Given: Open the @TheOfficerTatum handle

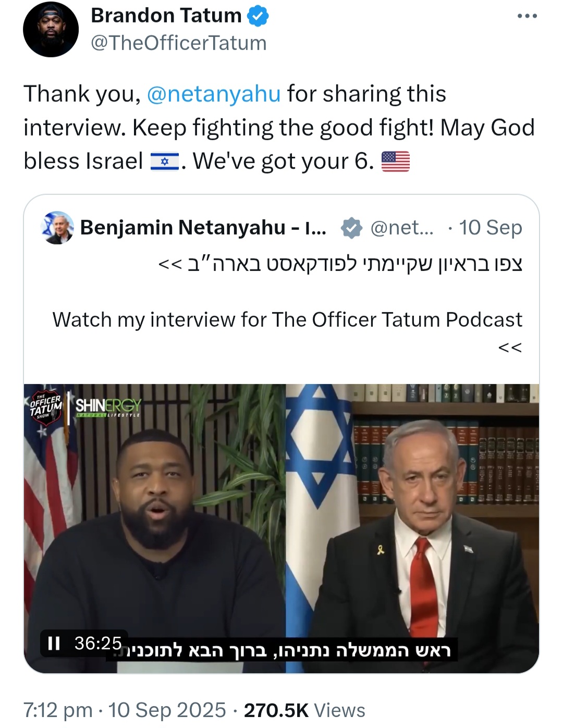Looking at the screenshot, I should point(179,43).
